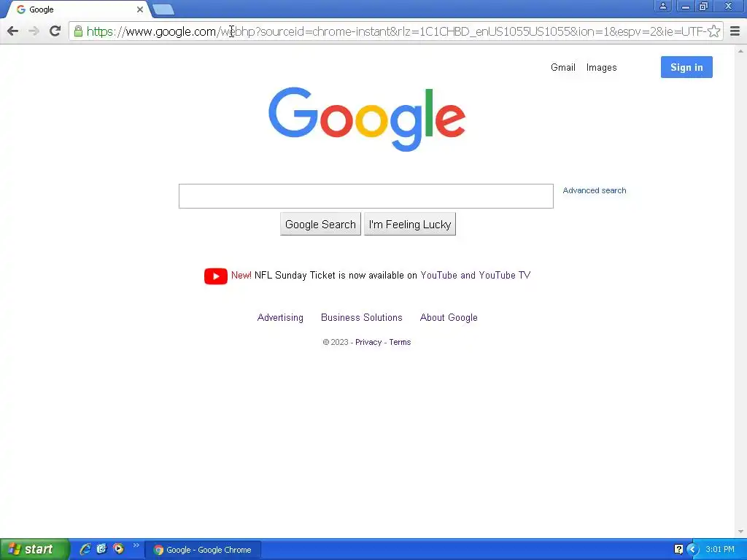Image resolution: width=747 pixels, height=560 pixels.
Task: Click the scrollbar down arrow
Action: click(x=740, y=532)
